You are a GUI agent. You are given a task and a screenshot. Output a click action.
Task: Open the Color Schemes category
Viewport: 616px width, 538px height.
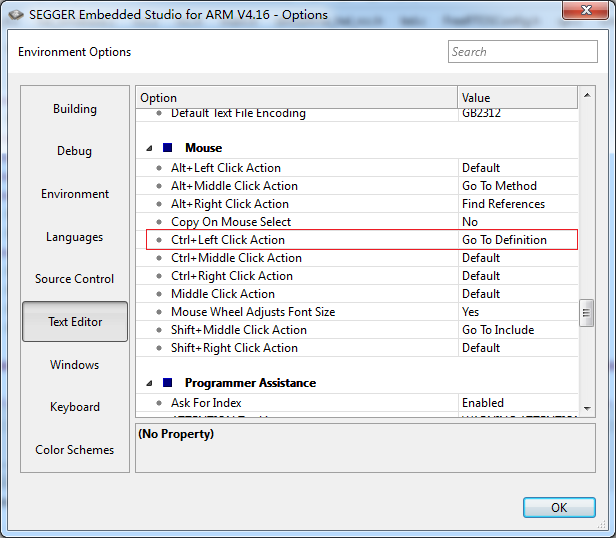pos(75,450)
